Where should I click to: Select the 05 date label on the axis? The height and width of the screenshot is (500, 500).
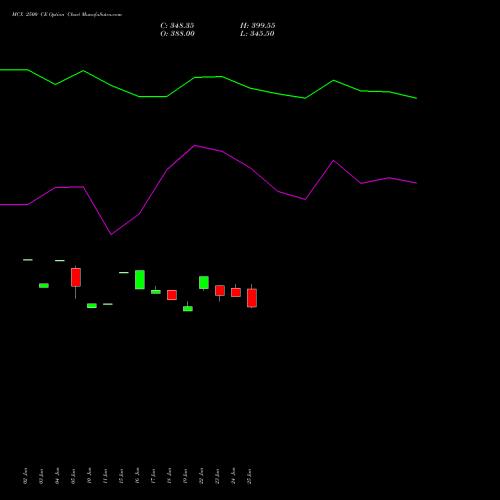(73, 476)
